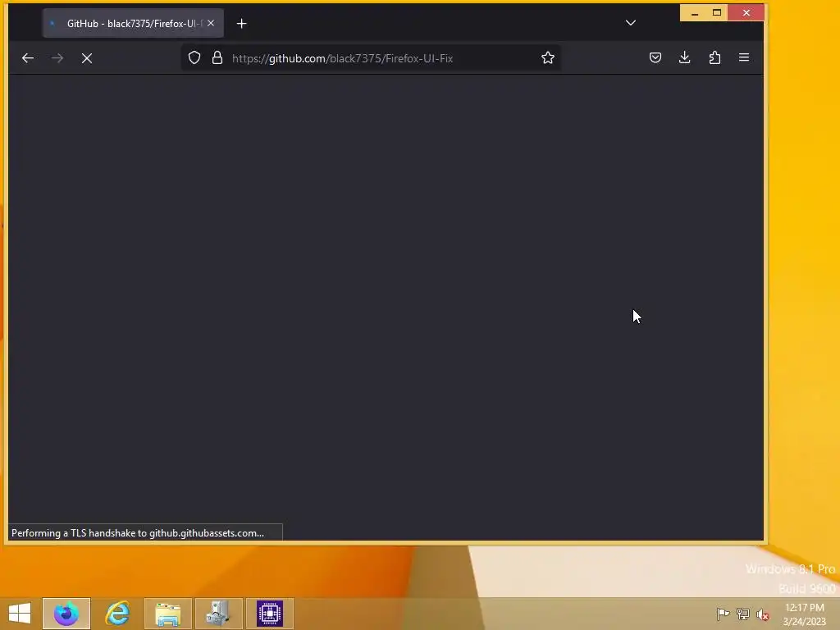Image resolution: width=840 pixels, height=630 pixels.
Task: Switch to Firefox Nightly in taskbar
Action: click(x=66, y=614)
